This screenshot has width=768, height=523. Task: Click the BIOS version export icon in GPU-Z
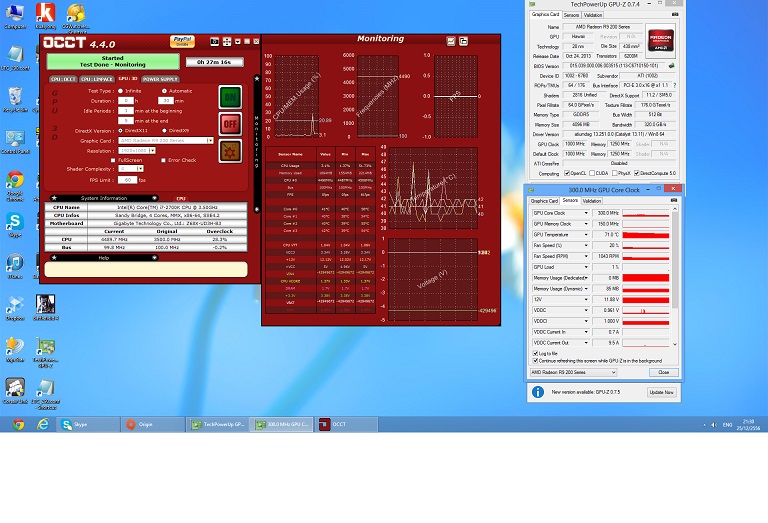pyautogui.click(x=672, y=66)
